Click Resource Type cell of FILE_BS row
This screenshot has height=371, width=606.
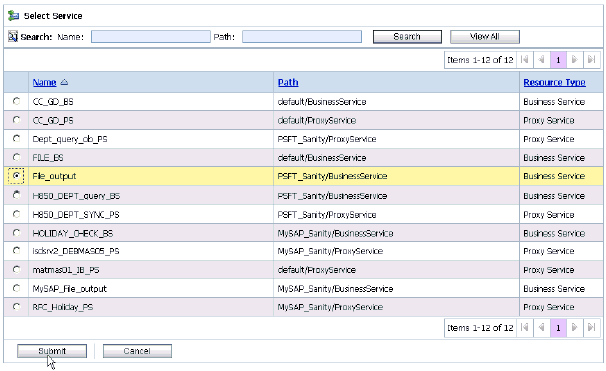(x=561, y=158)
